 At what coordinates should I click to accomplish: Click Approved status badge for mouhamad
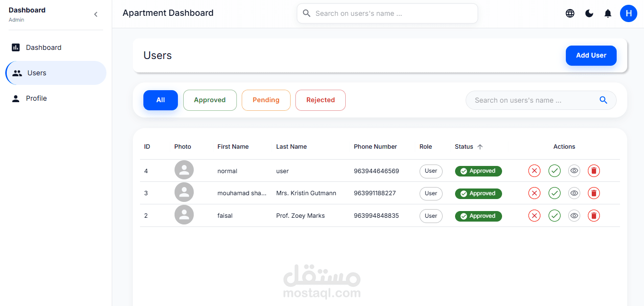[x=478, y=194]
